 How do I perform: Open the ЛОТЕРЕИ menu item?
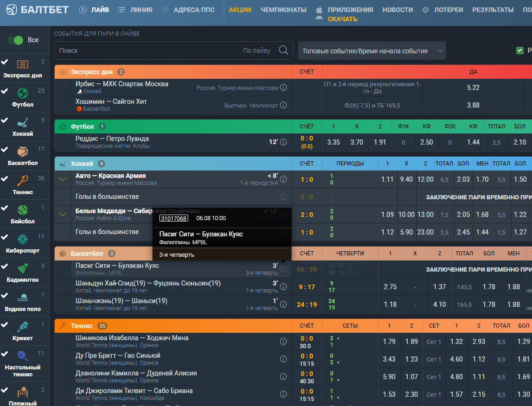click(x=443, y=10)
